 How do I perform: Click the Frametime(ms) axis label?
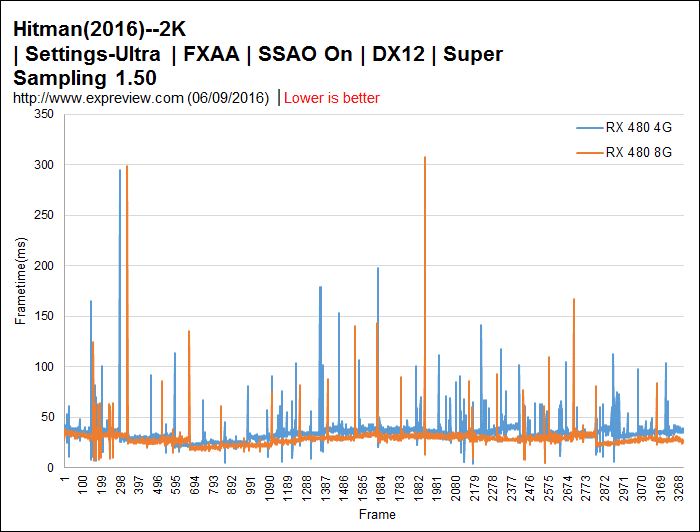point(21,281)
